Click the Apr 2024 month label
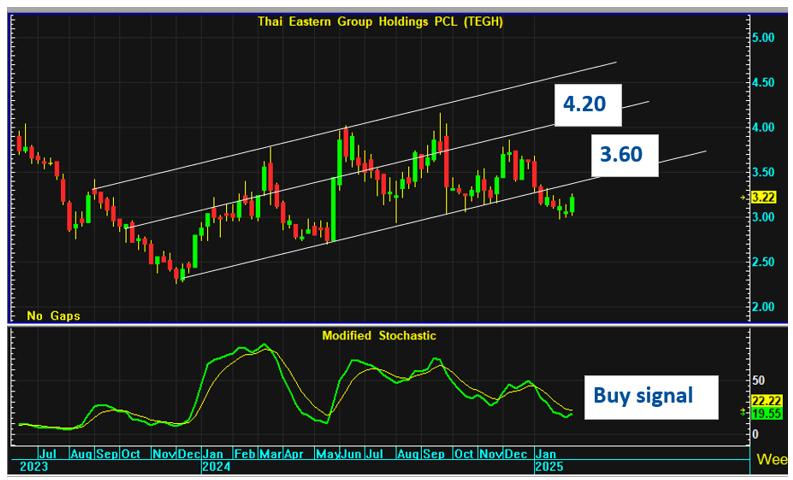 click(293, 454)
